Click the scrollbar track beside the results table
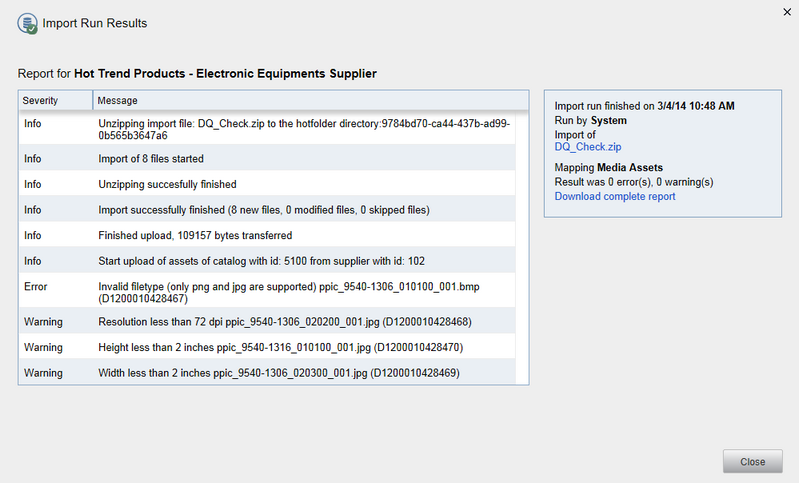799x483 pixels. coord(522,247)
